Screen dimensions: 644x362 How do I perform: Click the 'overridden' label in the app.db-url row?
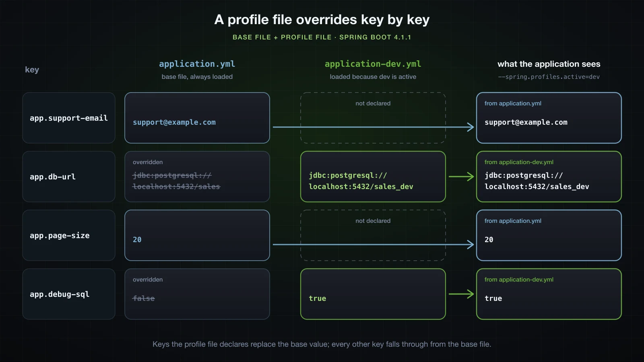pos(148,162)
